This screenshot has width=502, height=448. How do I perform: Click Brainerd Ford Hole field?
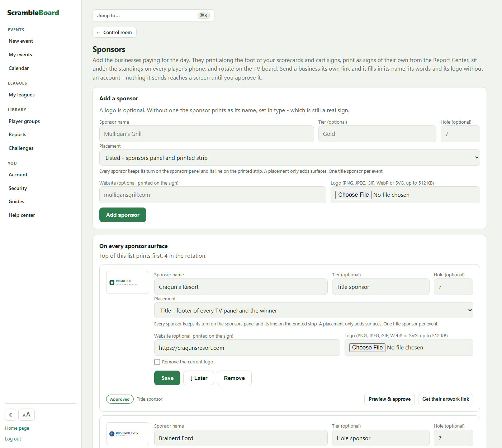point(454,438)
